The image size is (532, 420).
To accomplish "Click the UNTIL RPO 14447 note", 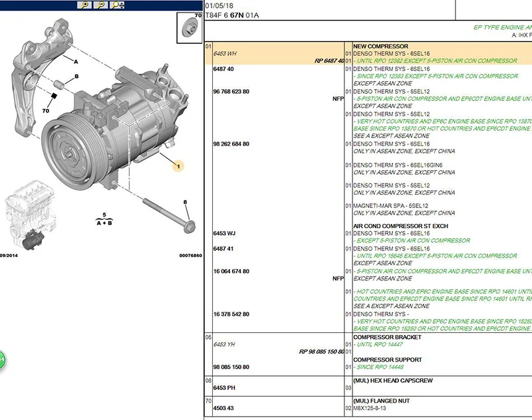I will click(378, 344).
